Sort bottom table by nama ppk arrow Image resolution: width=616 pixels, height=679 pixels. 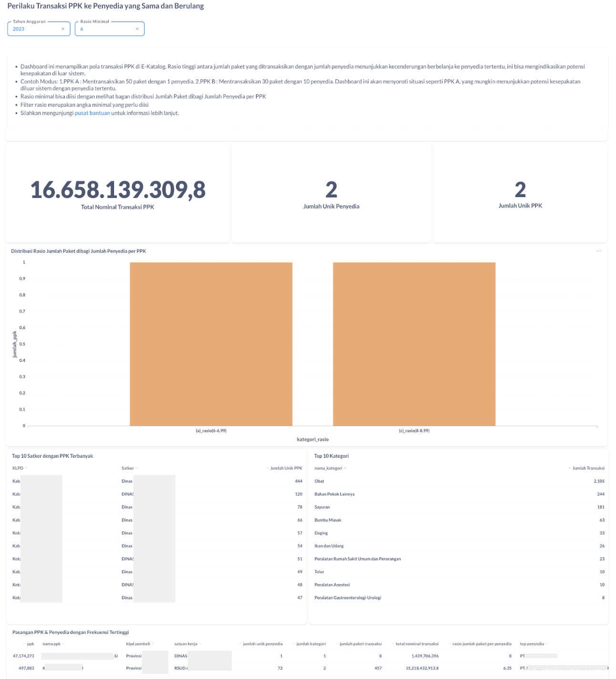click(x=63, y=644)
